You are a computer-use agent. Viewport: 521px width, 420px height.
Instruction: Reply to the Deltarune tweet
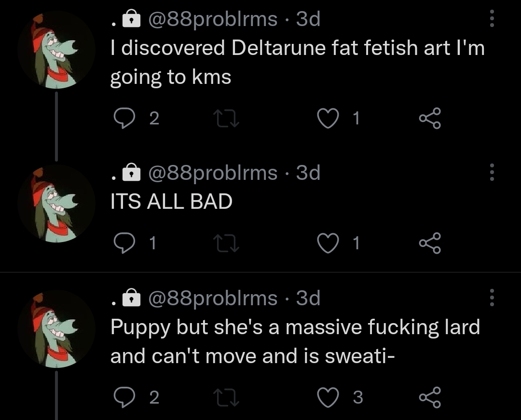(x=124, y=118)
